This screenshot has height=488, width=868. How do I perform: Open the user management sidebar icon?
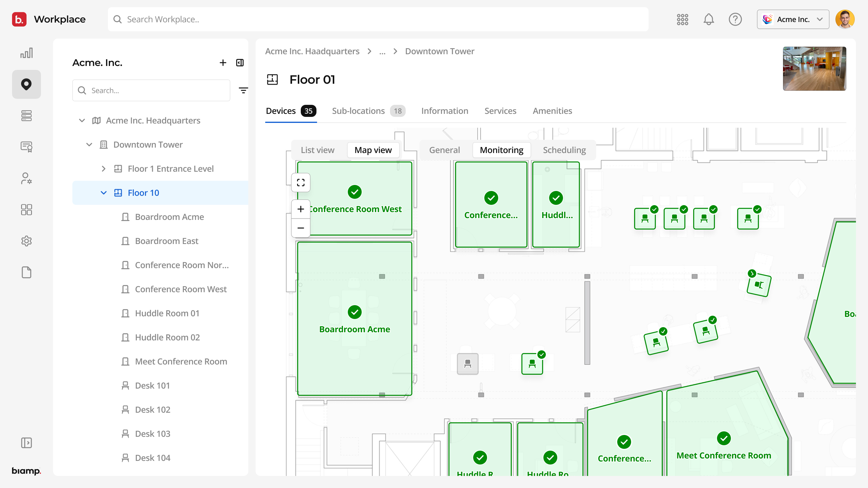click(26, 178)
